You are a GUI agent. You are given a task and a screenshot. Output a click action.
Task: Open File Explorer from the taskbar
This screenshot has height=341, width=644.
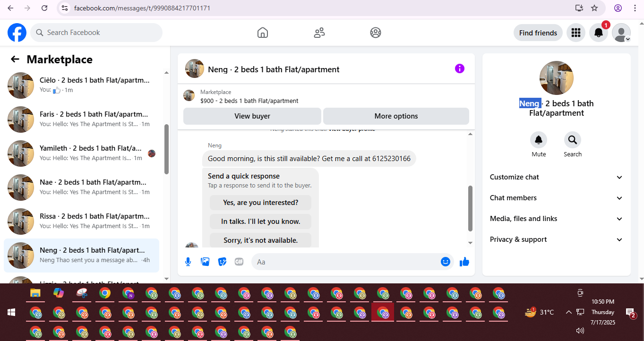click(35, 293)
